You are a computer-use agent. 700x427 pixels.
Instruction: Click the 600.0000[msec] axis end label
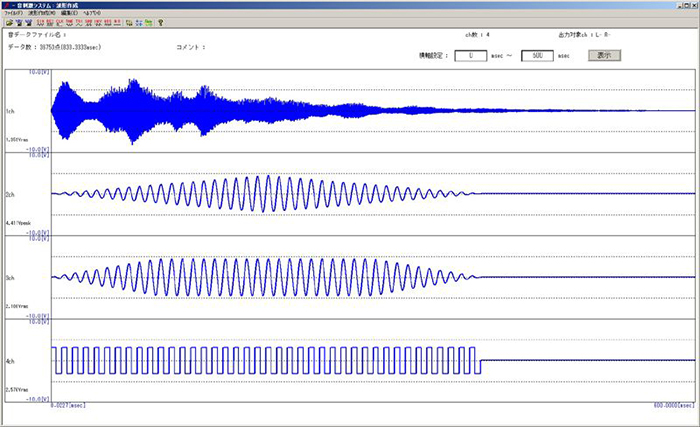tap(674, 405)
